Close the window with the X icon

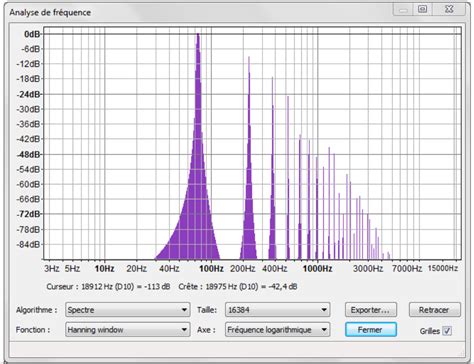449,9
